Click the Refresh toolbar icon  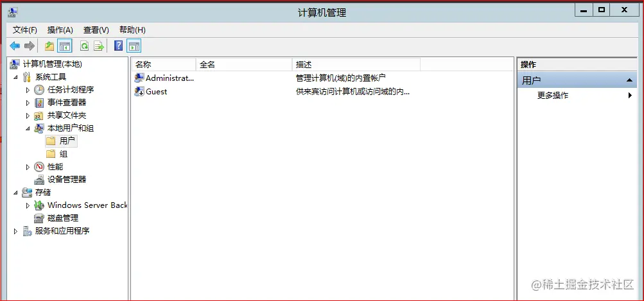point(84,46)
